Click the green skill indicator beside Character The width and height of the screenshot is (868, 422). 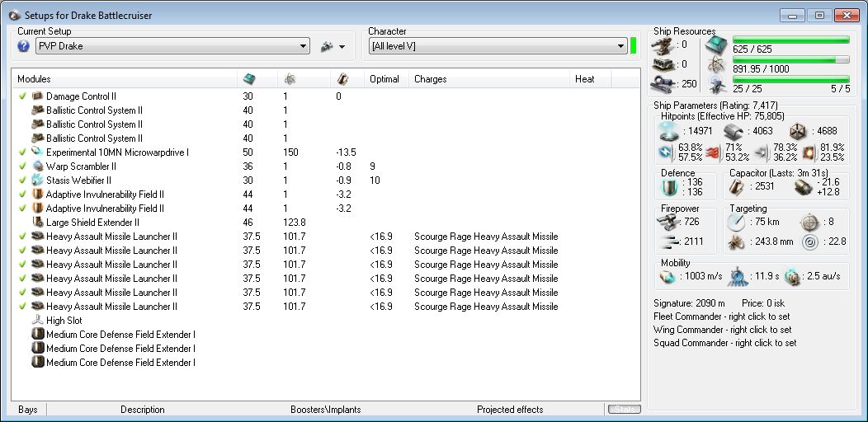[x=634, y=46]
